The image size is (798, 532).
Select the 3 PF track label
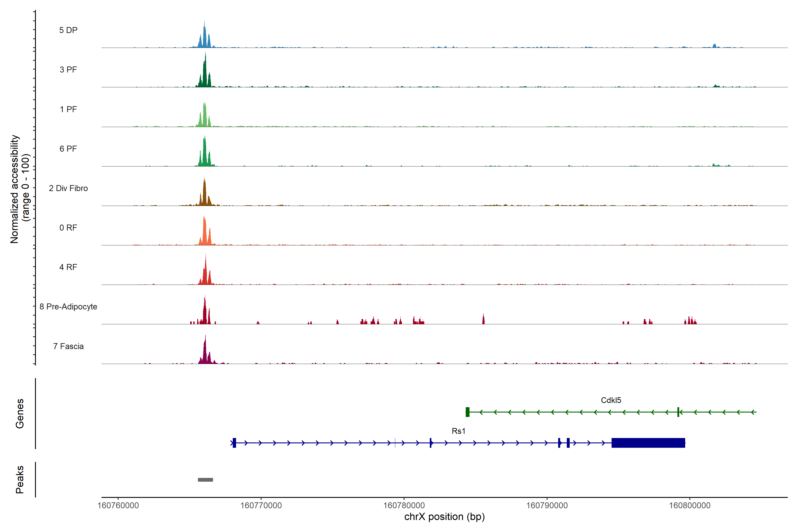point(68,70)
